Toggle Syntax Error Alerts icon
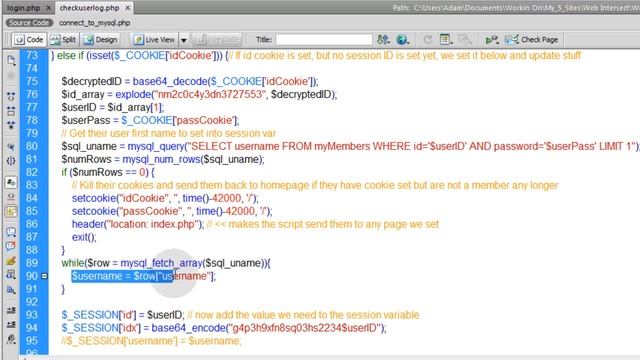Screen dimensions: 640x360 (11, 211)
